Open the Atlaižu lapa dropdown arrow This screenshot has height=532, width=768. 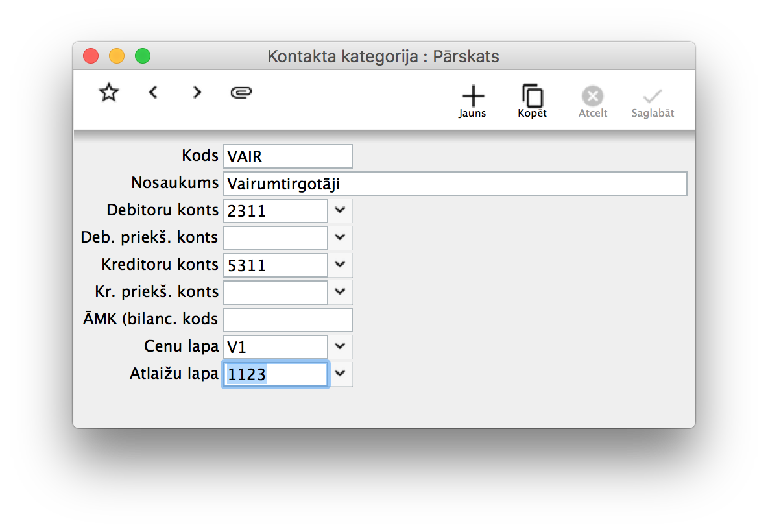pyautogui.click(x=341, y=374)
